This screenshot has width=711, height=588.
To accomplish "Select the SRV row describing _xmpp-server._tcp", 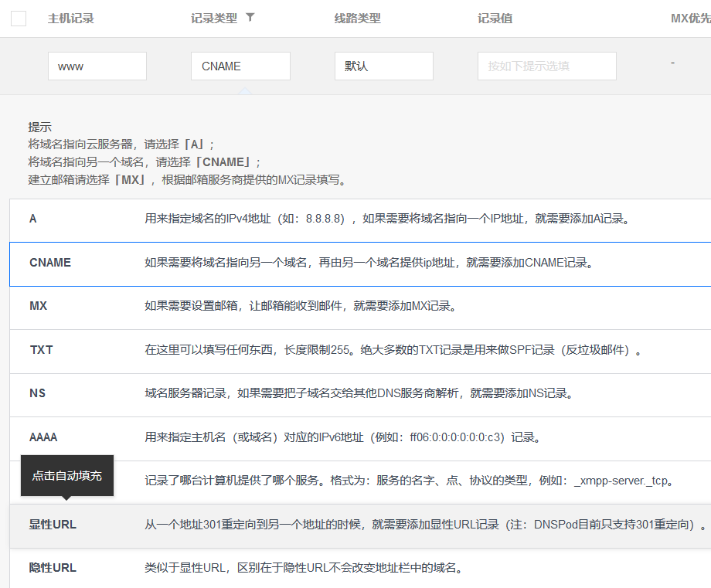I will point(410,481).
